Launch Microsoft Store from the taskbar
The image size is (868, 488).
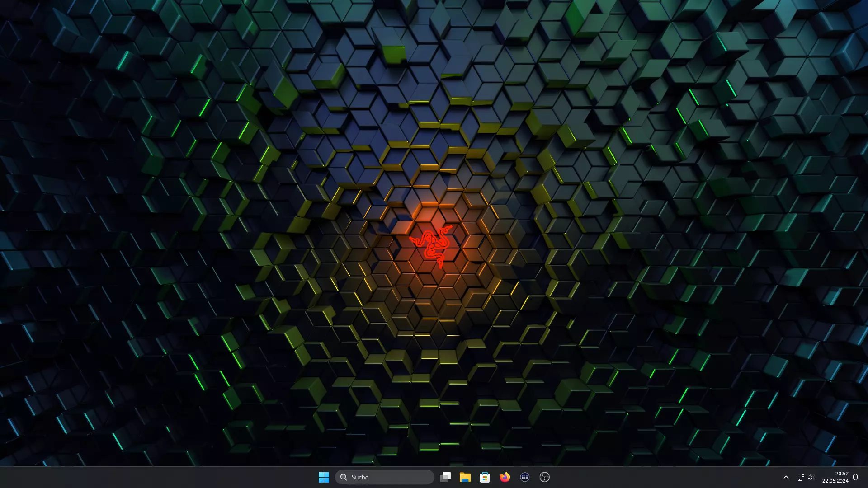(485, 477)
